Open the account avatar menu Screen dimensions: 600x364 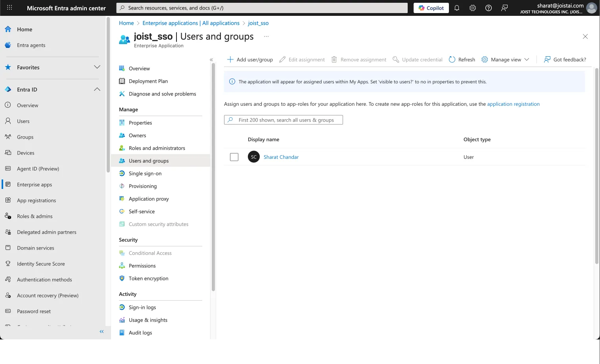[x=591, y=8]
